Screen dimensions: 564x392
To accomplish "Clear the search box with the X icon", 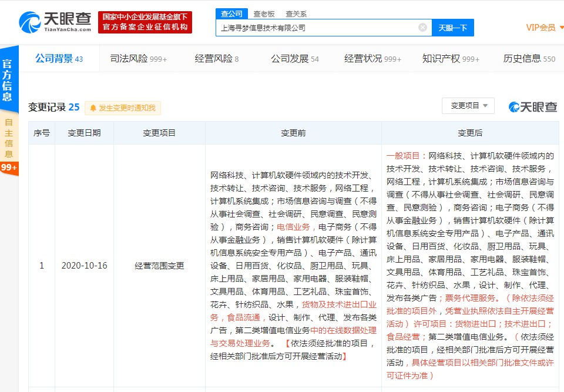I will 422,28.
